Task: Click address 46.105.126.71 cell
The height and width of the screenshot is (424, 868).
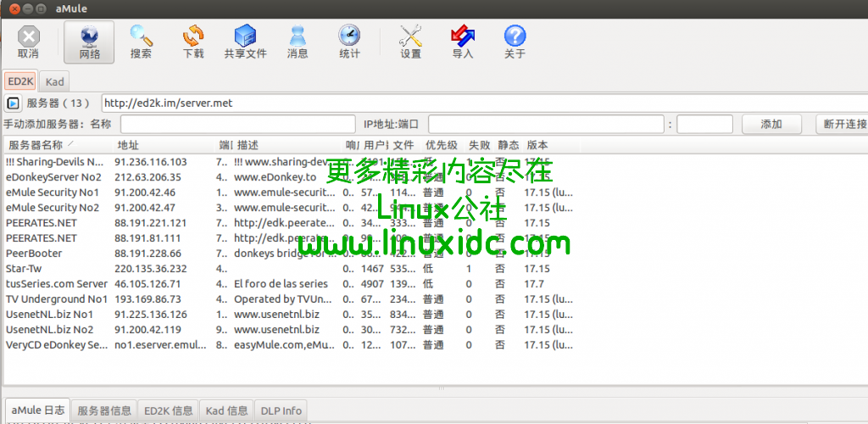Action: 147,284
